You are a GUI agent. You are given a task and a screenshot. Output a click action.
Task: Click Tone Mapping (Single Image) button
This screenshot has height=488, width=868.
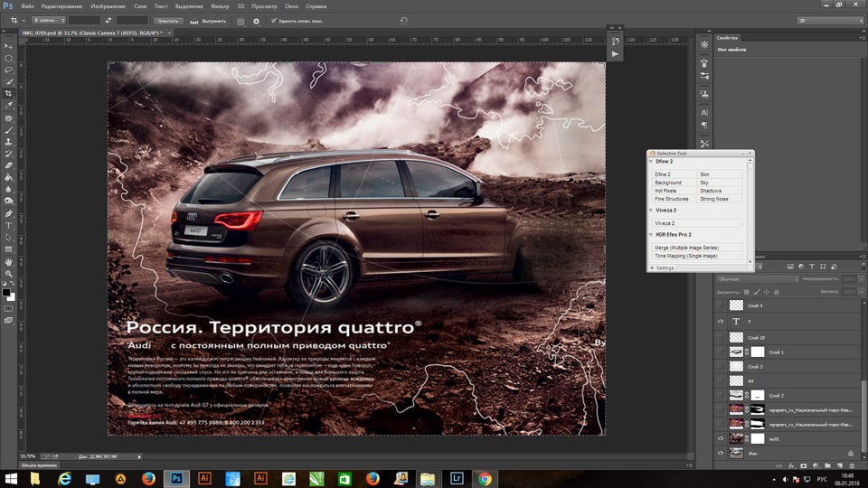coord(697,256)
